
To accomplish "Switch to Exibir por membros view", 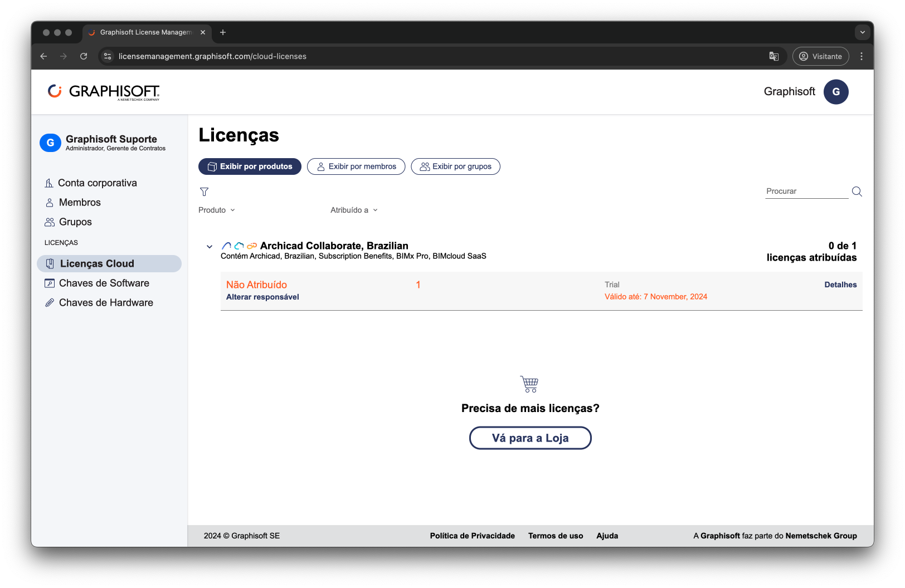I will (x=356, y=166).
